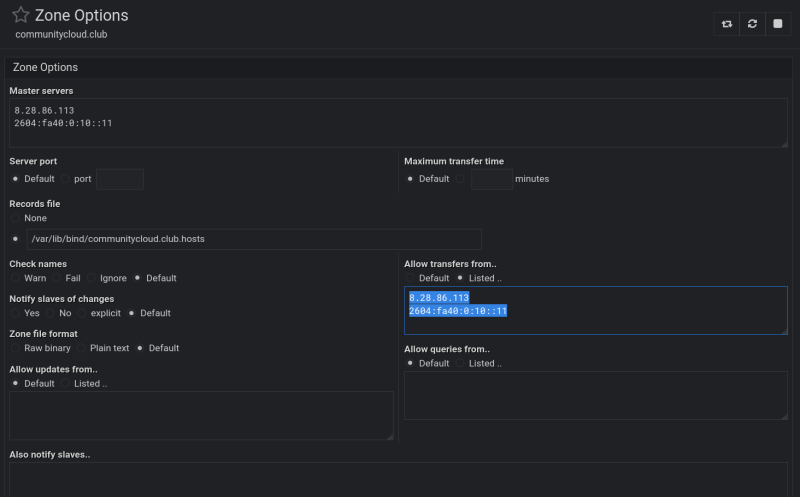Screen dimensions: 800x497
Task: Click the Server port number field
Action: pos(119,179)
